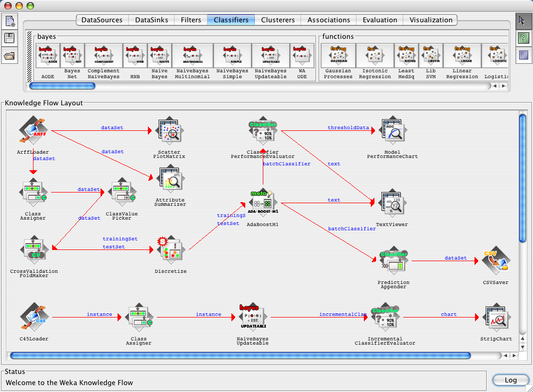Viewport: 533px width, 392px height.
Task: Click layout vertical scroll up arrow
Action: coord(523,338)
